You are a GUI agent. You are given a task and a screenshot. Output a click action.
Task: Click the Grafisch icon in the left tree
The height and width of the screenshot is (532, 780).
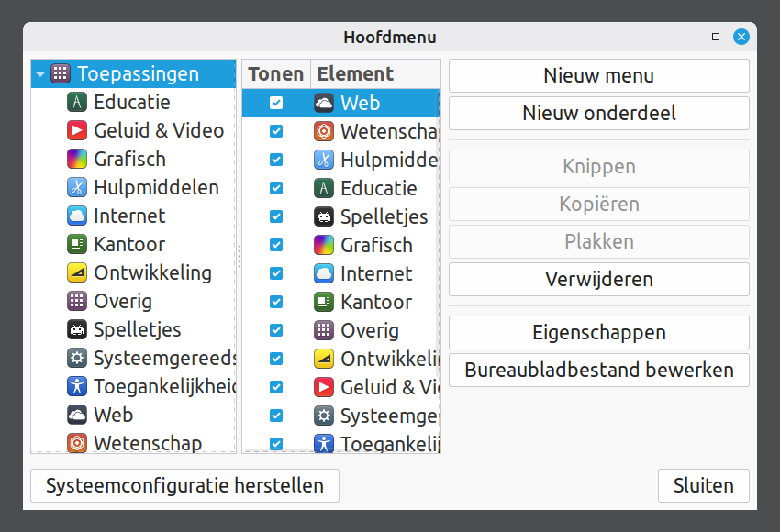(x=77, y=159)
